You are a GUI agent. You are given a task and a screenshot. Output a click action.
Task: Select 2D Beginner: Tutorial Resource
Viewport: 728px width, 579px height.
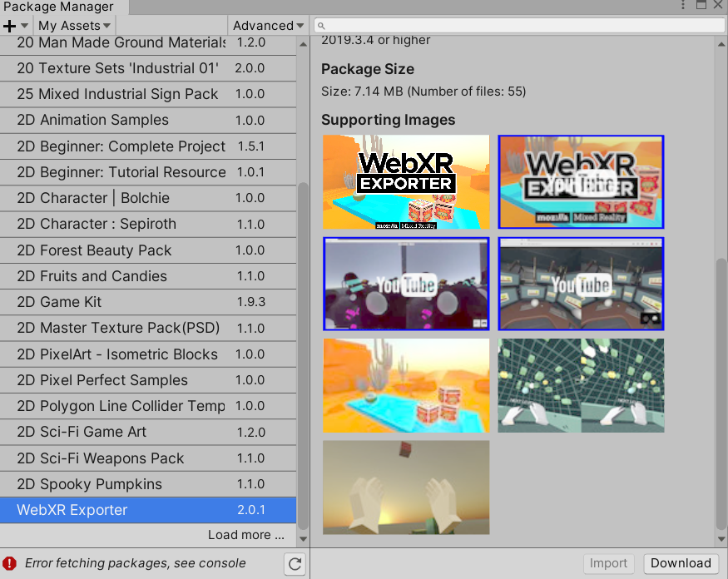coord(148,172)
